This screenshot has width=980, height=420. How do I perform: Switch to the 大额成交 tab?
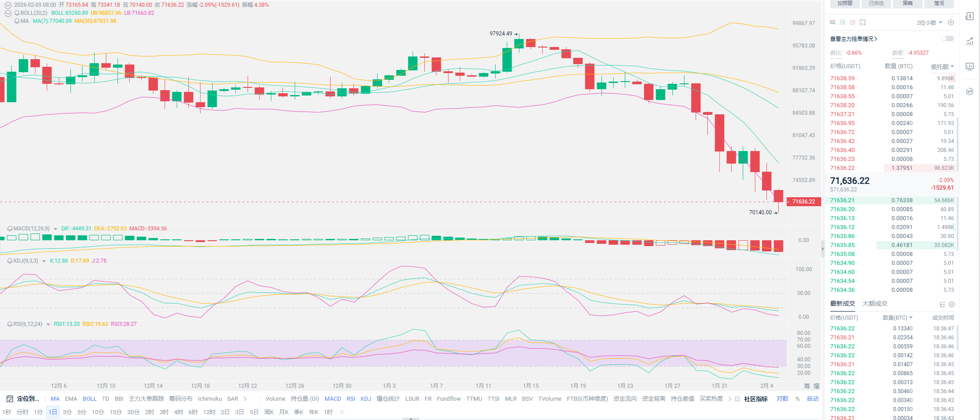point(875,303)
